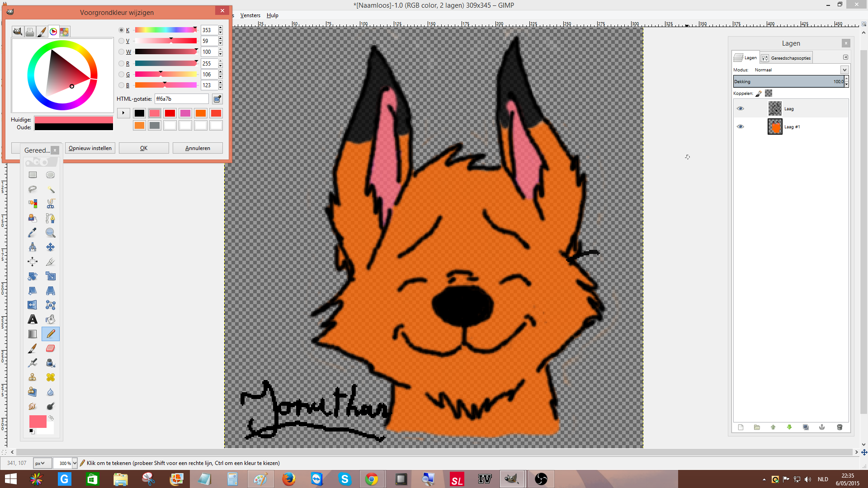Open the px unit selector dropdown

(x=42, y=463)
